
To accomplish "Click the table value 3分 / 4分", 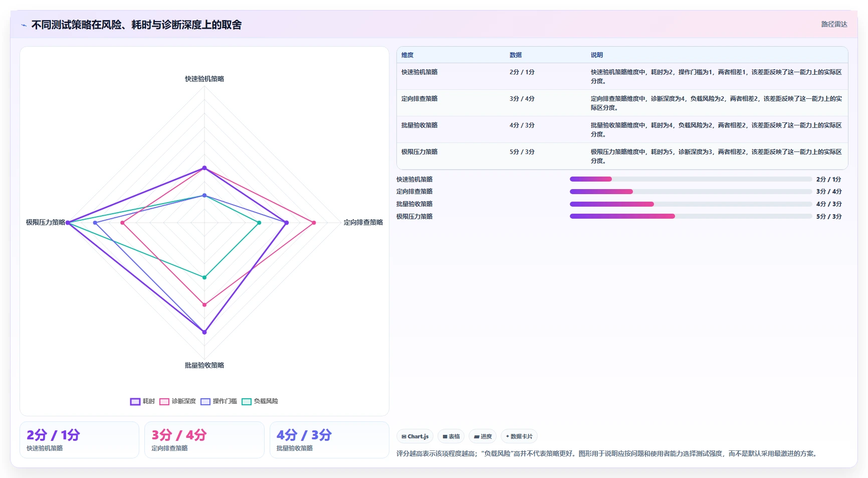I will point(522,99).
